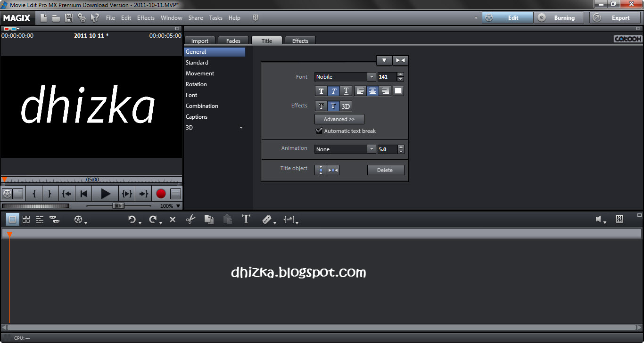Click the Advanced >> button
Screen dimensions: 644x343
point(339,119)
